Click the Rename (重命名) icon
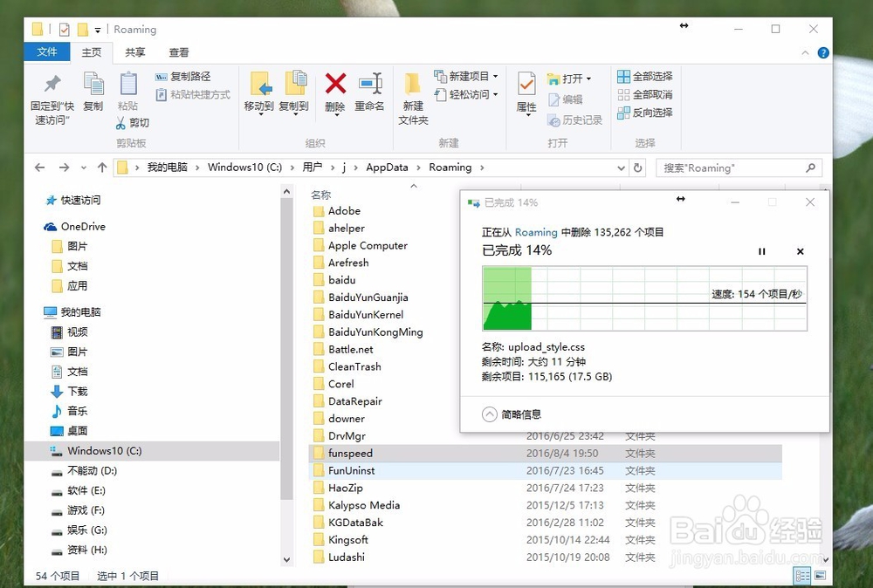Viewport: 873px width, 588px height. point(369,84)
